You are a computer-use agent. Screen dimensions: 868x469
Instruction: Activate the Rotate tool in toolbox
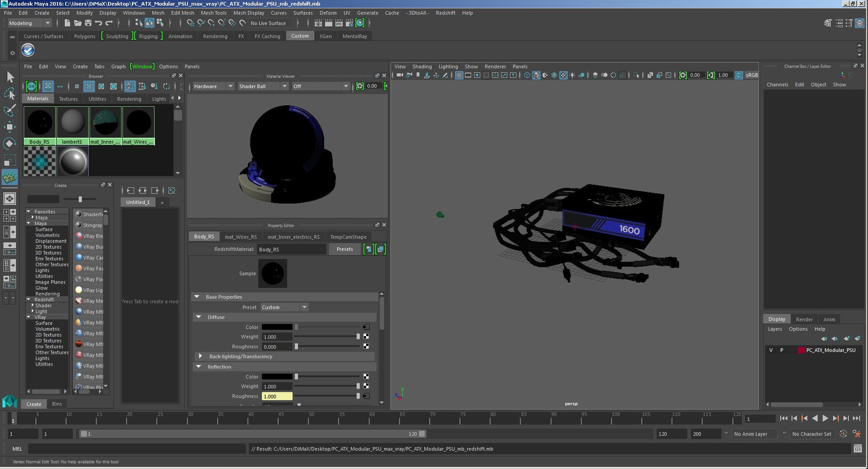click(9, 144)
